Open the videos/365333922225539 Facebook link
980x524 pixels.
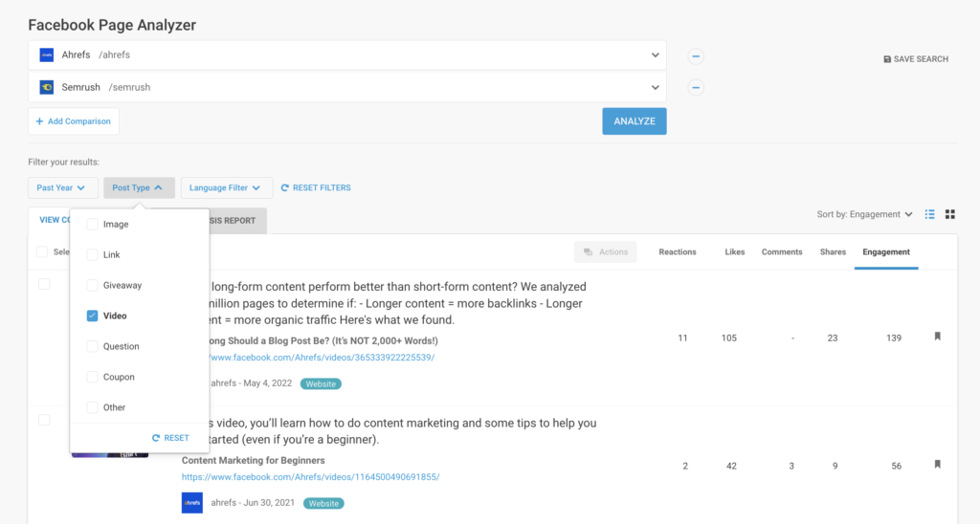[322, 358]
